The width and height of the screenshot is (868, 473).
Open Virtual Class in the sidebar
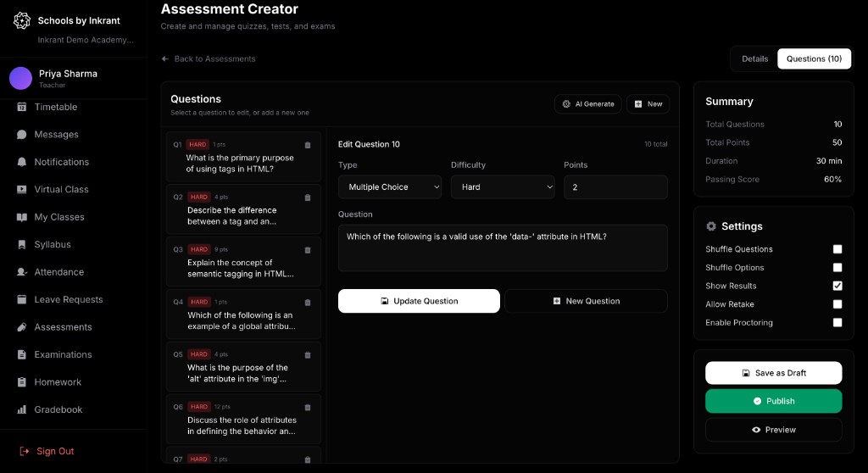coord(61,189)
